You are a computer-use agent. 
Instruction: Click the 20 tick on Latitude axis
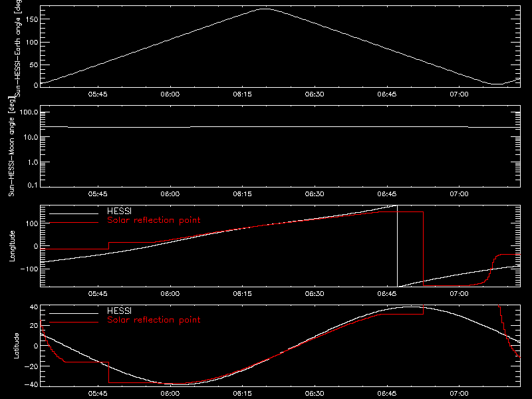[x=34, y=326]
